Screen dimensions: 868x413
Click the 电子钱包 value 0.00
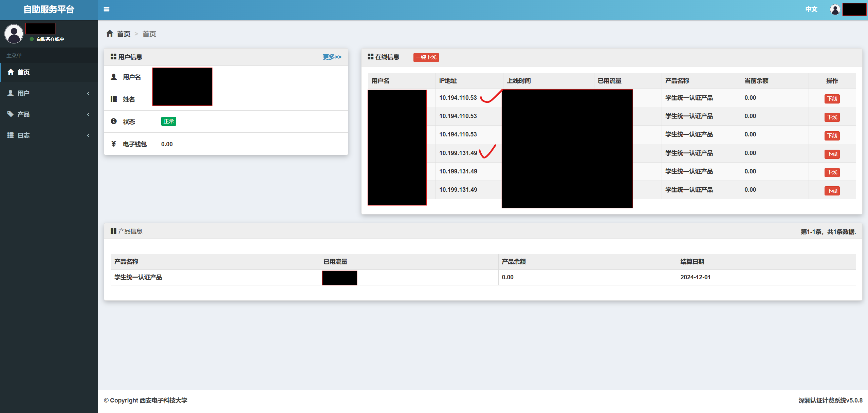pyautogui.click(x=167, y=144)
